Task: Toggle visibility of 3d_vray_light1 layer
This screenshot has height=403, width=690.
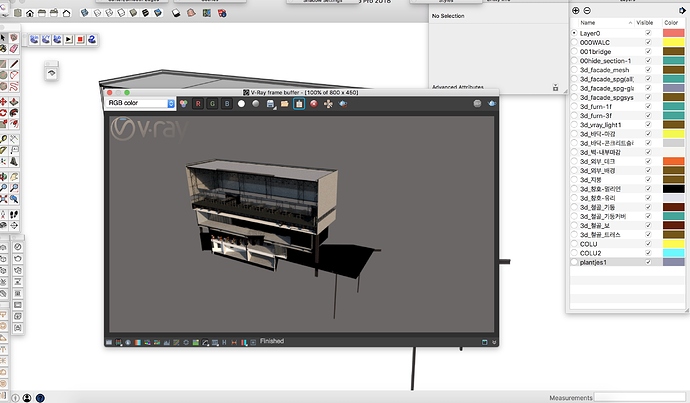Action: click(x=648, y=125)
